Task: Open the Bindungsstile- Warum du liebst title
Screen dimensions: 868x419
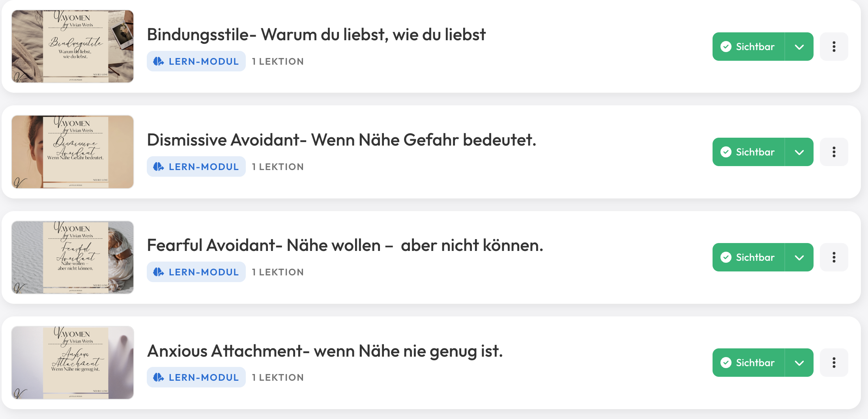Action: point(316,35)
